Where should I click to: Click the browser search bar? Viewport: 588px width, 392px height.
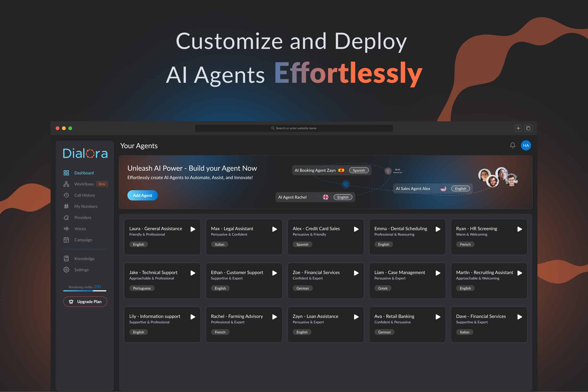click(294, 128)
